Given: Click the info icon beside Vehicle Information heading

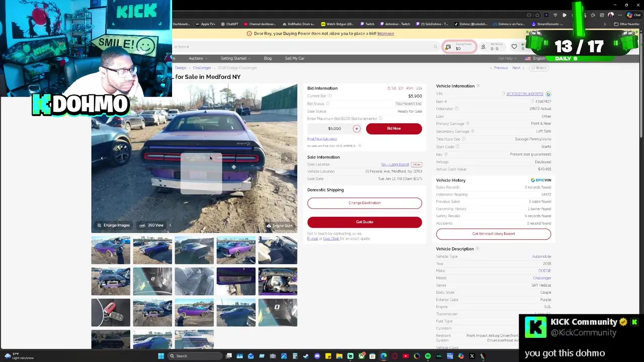Looking at the screenshot, I should [x=478, y=86].
